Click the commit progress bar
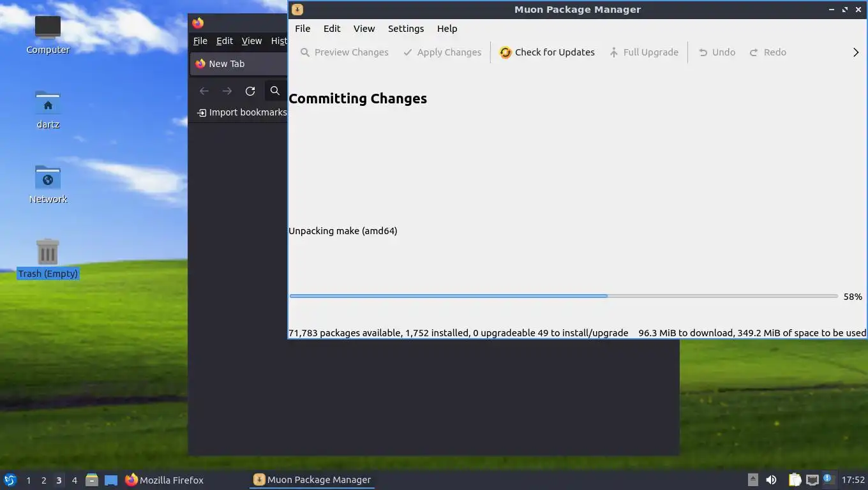The image size is (868, 490). pos(564,296)
